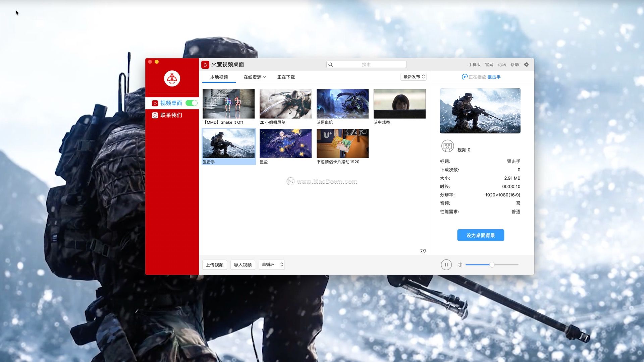
Task: Open the 单循环 loop mode dropdown
Action: pos(272,265)
